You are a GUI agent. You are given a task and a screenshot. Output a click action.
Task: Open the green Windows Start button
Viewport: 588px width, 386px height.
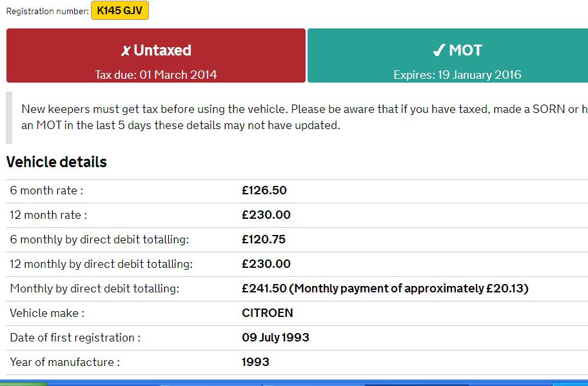[x=23, y=383]
